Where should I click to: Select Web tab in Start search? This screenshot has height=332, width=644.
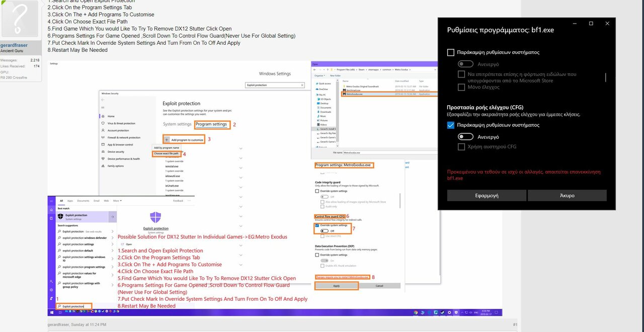pyautogui.click(x=107, y=201)
